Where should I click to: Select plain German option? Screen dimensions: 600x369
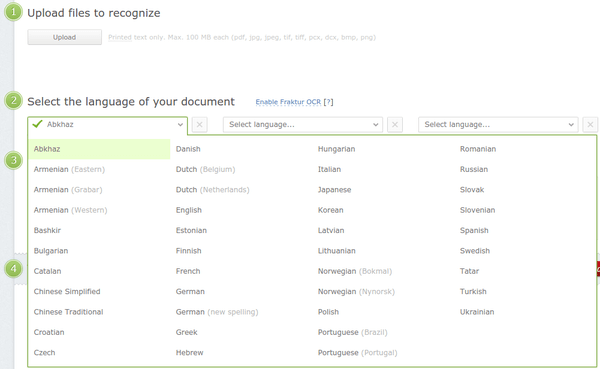(190, 291)
